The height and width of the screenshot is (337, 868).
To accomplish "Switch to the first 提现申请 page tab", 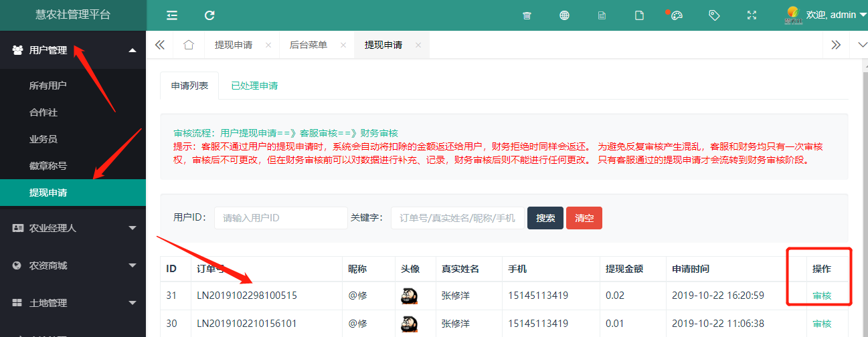I will 234,45.
